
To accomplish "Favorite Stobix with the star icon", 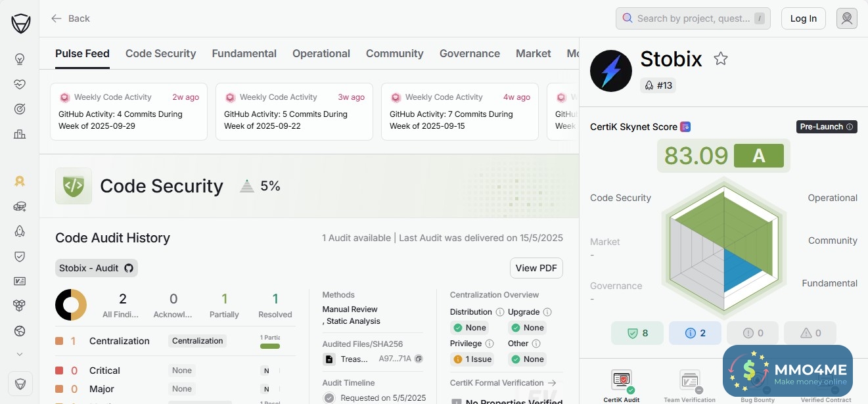I will pos(721,59).
